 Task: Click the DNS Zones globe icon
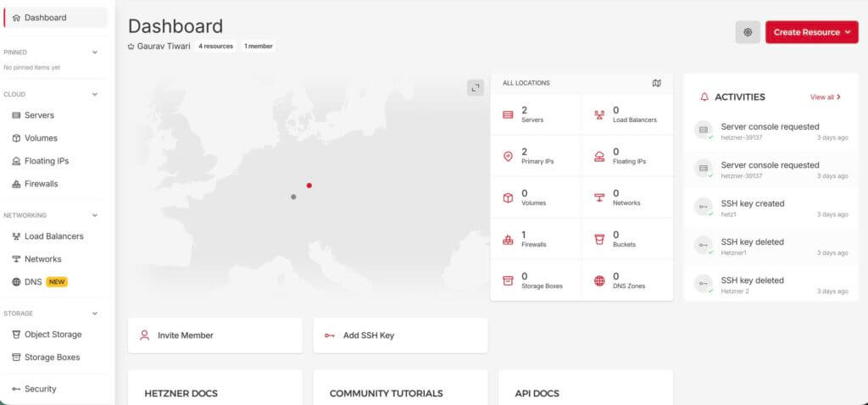pyautogui.click(x=599, y=280)
